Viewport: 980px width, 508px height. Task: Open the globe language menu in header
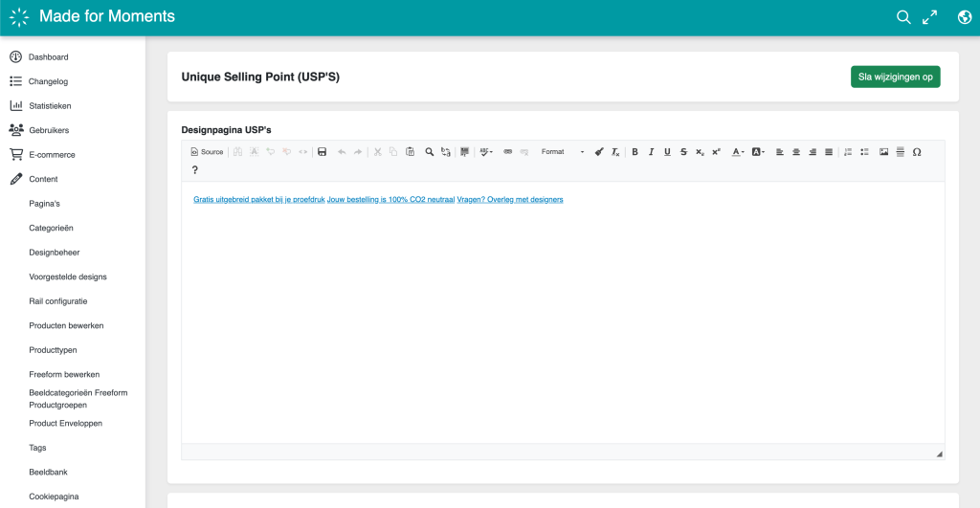pos(964,17)
